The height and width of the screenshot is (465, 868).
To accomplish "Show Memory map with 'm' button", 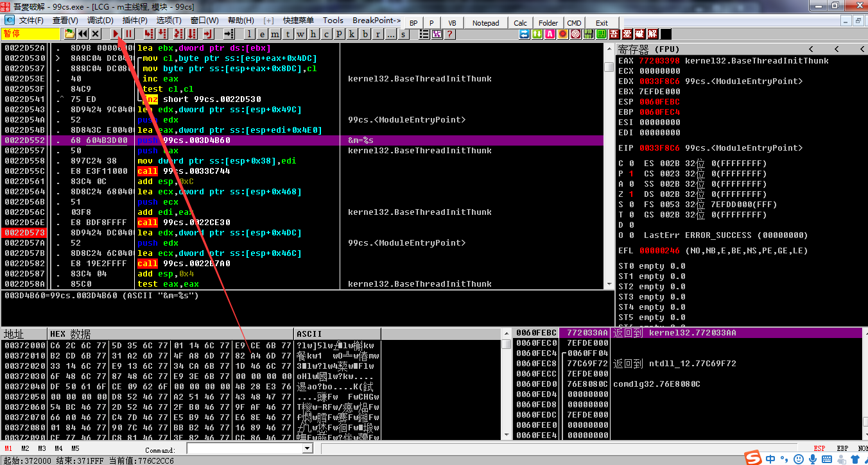I will pyautogui.click(x=275, y=34).
